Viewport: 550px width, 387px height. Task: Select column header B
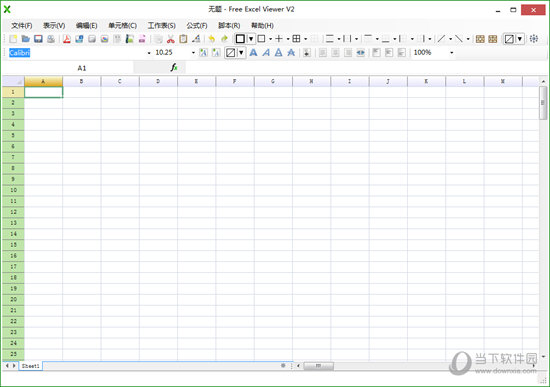click(x=81, y=81)
